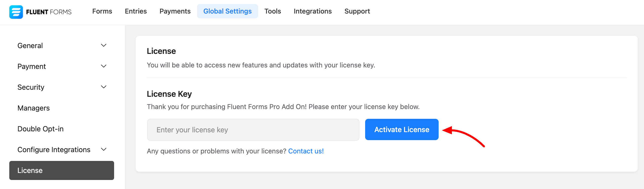
Task: Navigate to Integrations in top bar
Action: pyautogui.click(x=312, y=11)
